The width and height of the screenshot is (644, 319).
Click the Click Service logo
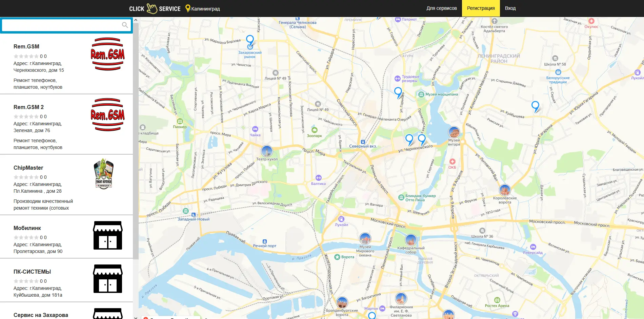(x=155, y=8)
